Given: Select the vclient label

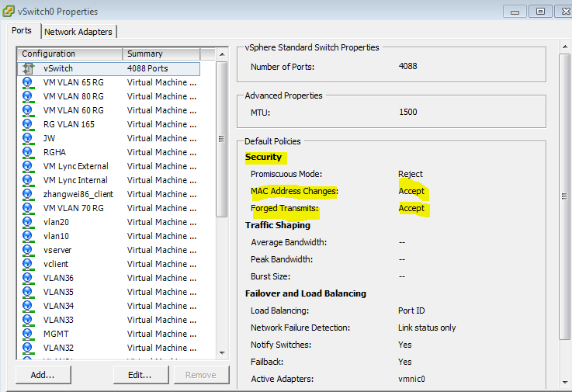Looking at the screenshot, I should 55,264.
